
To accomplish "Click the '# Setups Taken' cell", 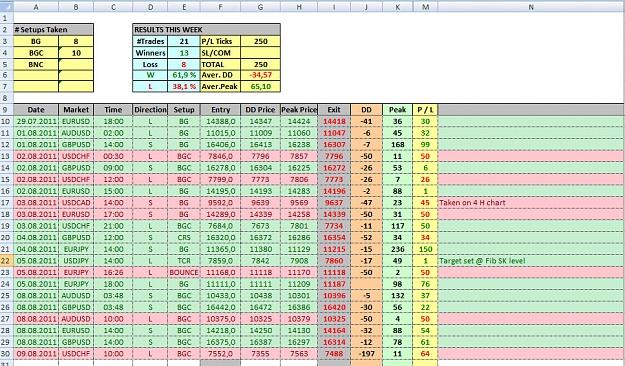I will point(53,30).
